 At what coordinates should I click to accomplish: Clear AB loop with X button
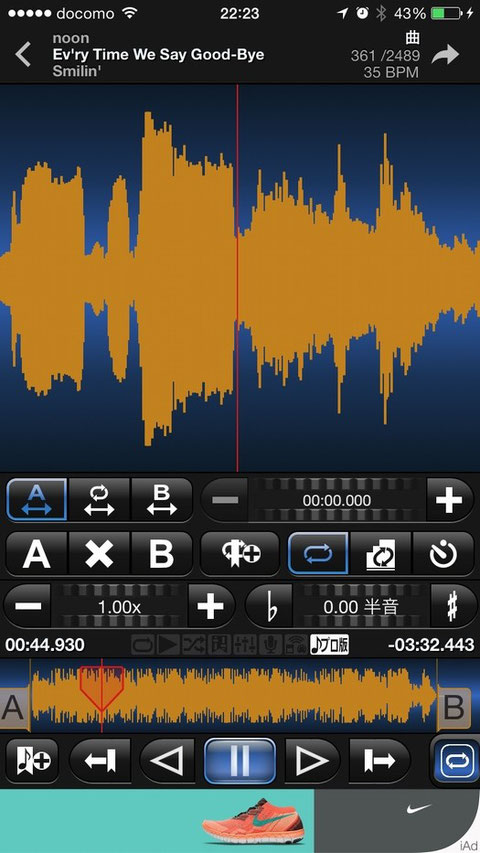pyautogui.click(x=99, y=553)
